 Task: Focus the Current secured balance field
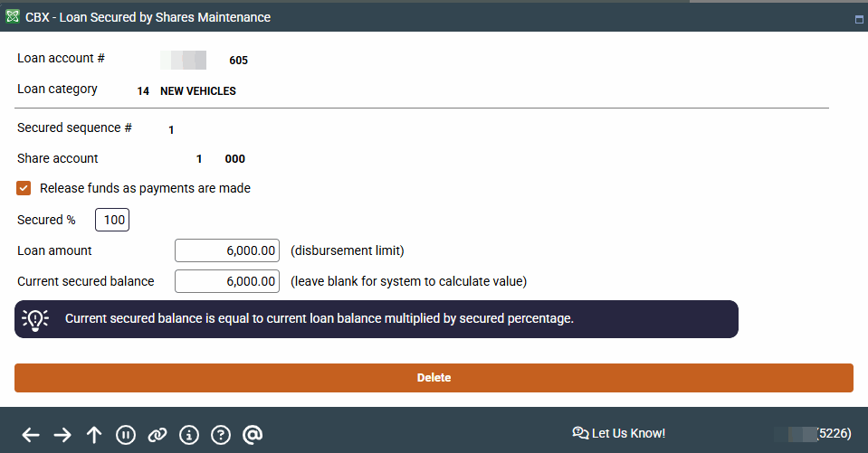coord(227,281)
